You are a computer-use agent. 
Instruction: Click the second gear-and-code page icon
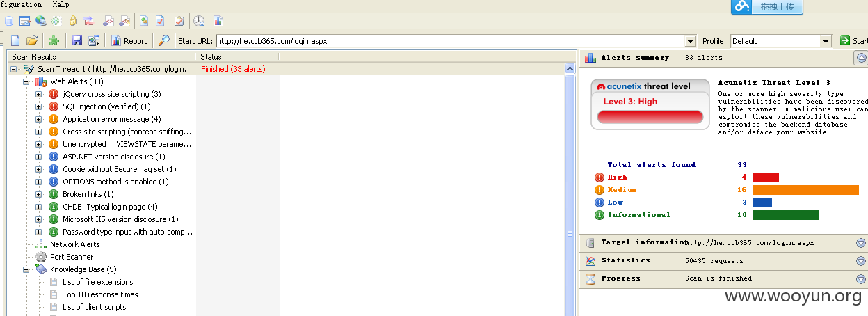(125, 21)
